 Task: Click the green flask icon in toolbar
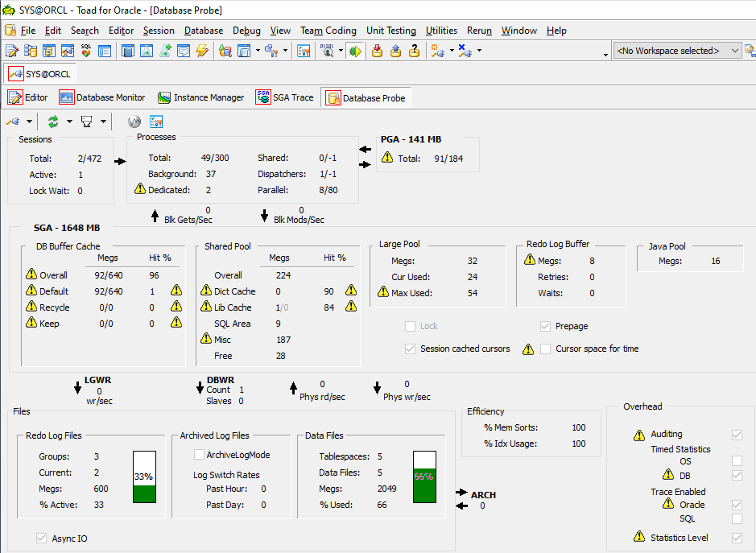146,50
